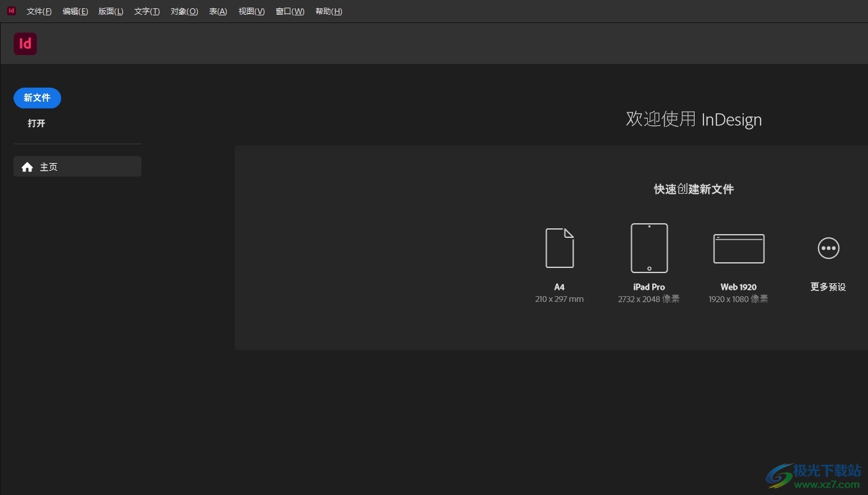Viewport: 868px width, 495px height.
Task: Open the 表(A) menu
Action: [x=218, y=12]
